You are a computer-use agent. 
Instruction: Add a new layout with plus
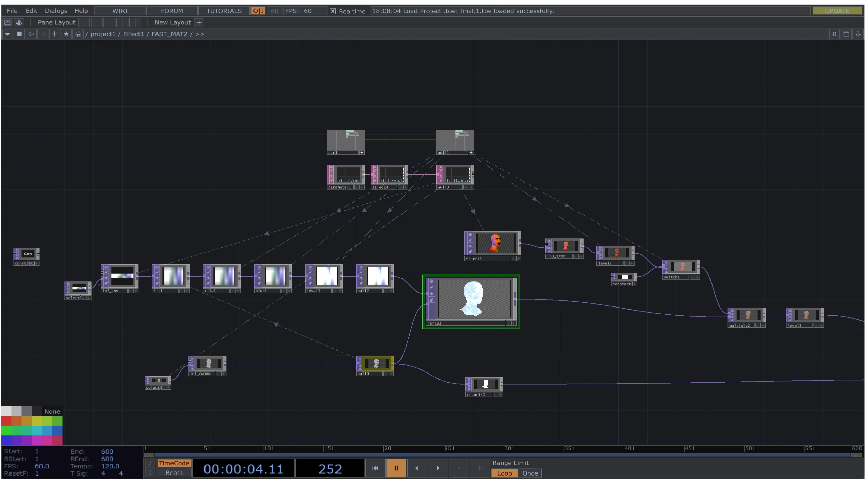199,22
